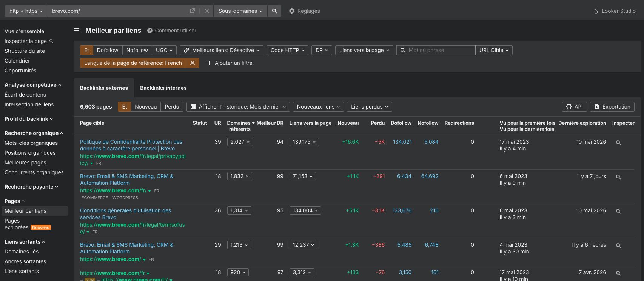The height and width of the screenshot is (281, 644).
Task: Click the 134,021 dofollow count link
Action: (402, 142)
